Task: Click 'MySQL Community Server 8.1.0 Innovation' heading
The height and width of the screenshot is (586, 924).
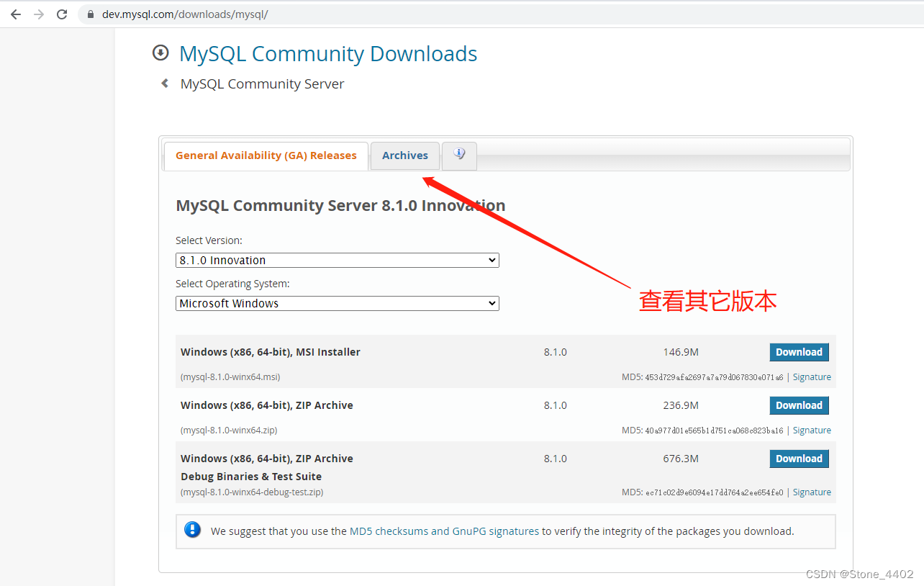Action: point(340,206)
